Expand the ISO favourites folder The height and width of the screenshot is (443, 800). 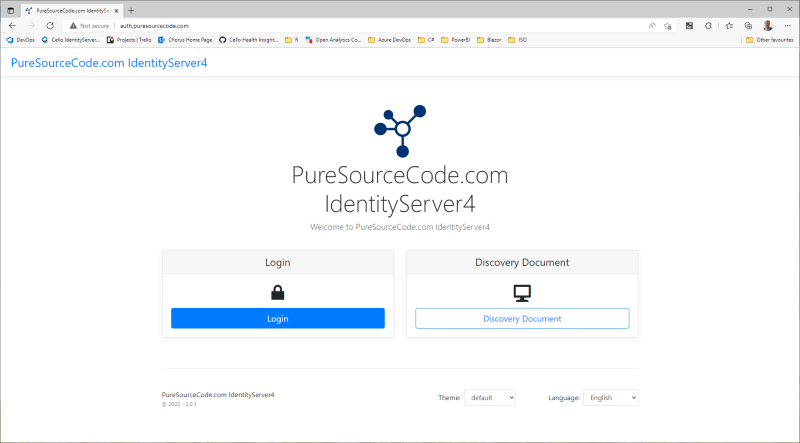[x=517, y=40]
